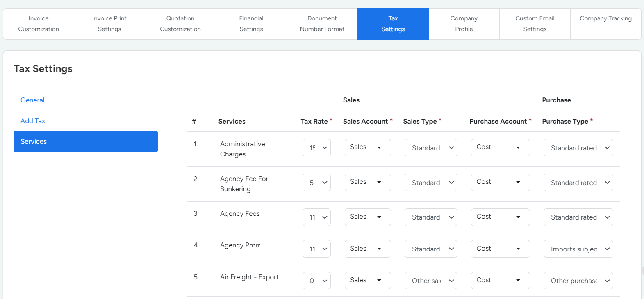Open the Quotation Customization tab
Screen dimensions: 644x299
[x=180, y=24]
